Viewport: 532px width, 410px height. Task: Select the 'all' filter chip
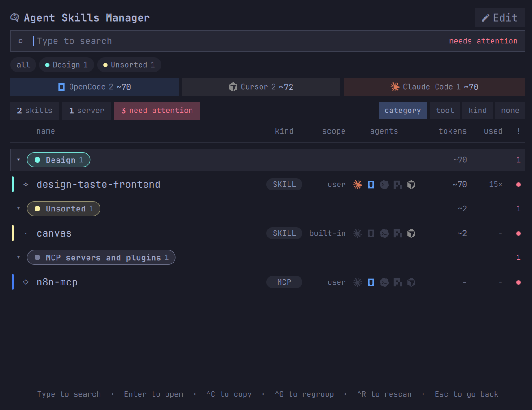tap(23, 65)
